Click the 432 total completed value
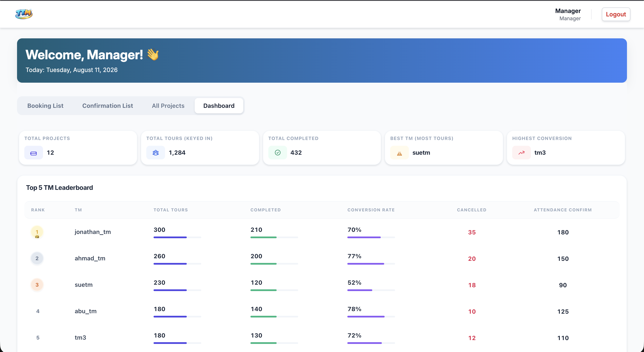 [x=296, y=153]
